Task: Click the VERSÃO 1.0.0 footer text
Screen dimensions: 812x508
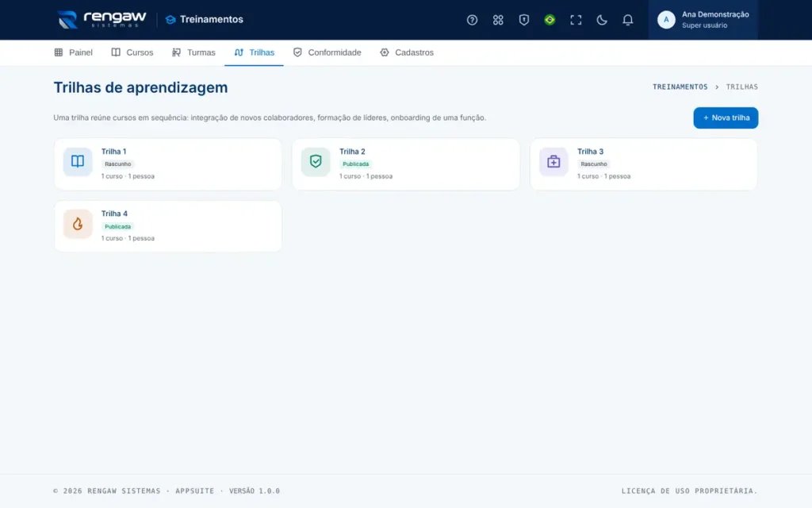Action: pyautogui.click(x=255, y=491)
